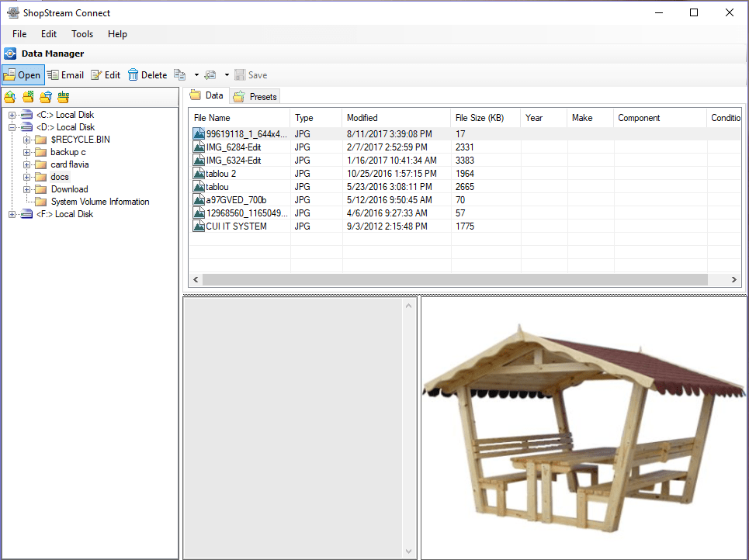This screenshot has height=560, width=749.
Task: Collapse the D: Local Disk tree node
Action: (x=12, y=127)
